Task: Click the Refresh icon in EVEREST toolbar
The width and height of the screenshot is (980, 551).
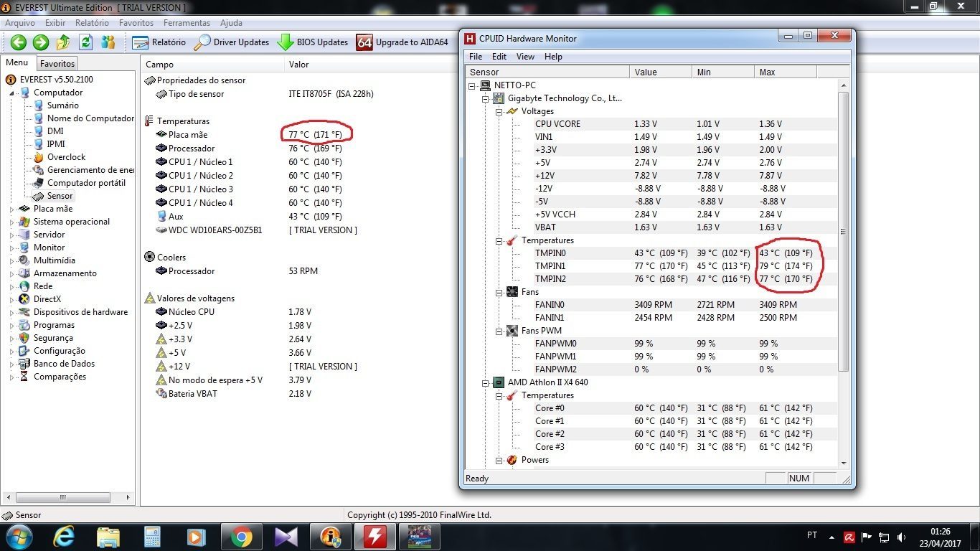Action: (x=85, y=42)
